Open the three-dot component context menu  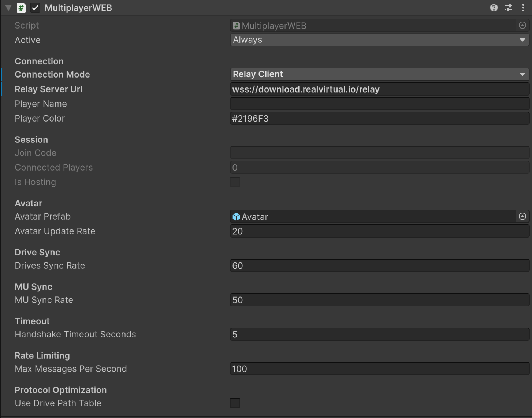click(x=523, y=8)
